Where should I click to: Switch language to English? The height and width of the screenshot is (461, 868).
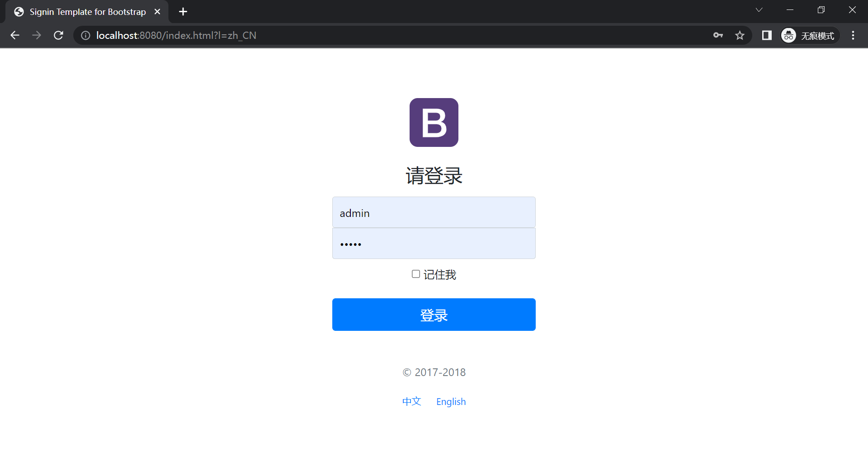[x=451, y=401]
